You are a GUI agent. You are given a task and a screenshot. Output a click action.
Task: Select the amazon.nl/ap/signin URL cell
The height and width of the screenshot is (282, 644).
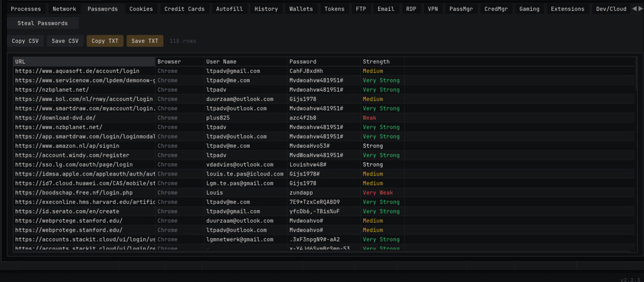pos(84,146)
